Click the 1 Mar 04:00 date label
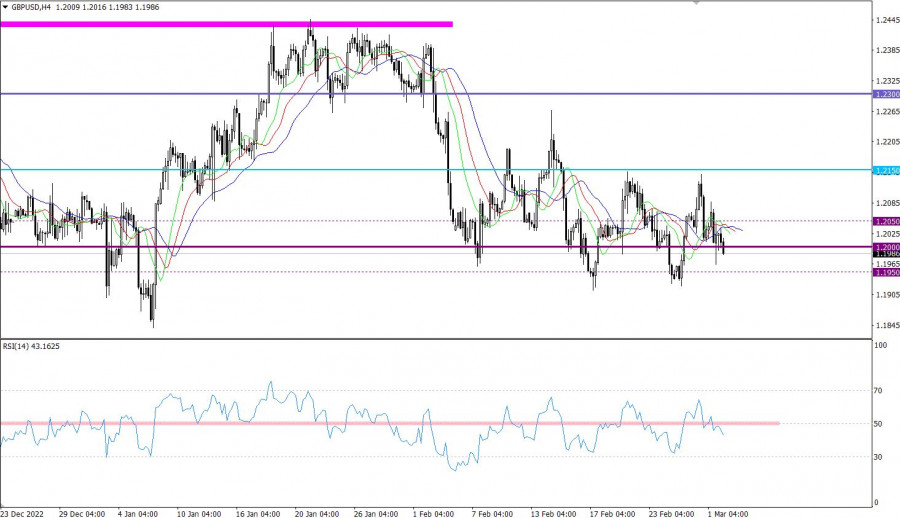Image resolution: width=900 pixels, height=518 pixels. (x=728, y=513)
